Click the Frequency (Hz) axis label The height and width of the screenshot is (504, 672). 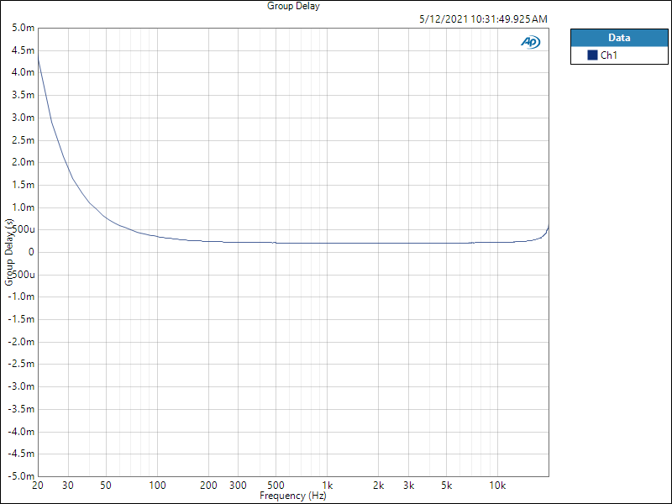pos(293,496)
